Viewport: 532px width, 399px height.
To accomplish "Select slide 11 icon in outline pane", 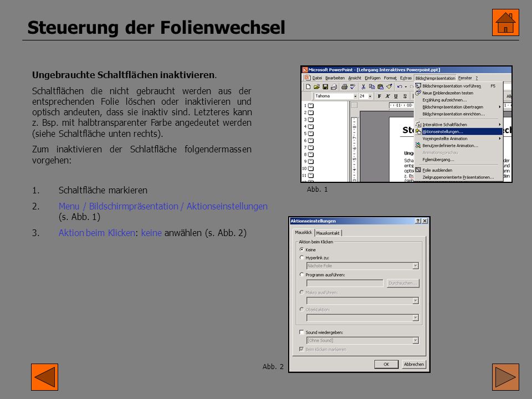I will click(x=311, y=176).
